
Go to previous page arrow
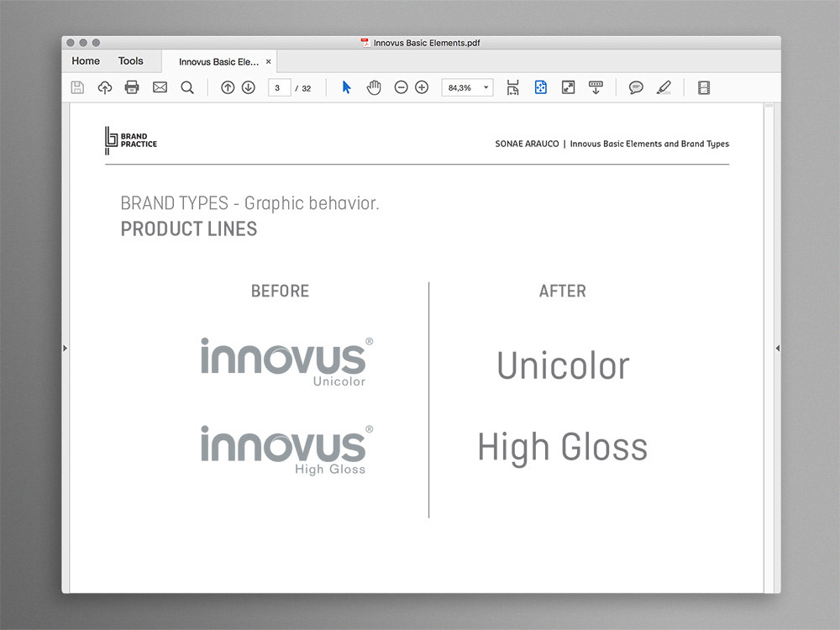(228, 87)
